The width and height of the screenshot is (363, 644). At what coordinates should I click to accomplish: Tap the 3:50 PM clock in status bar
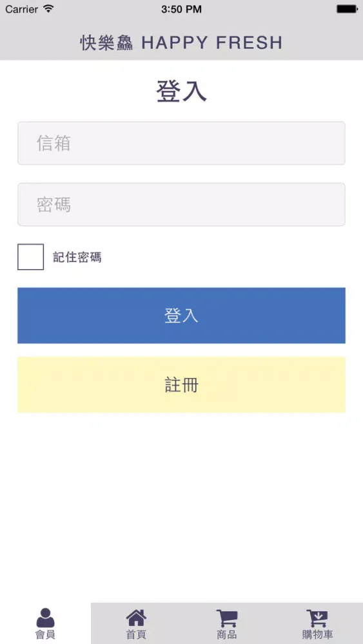tap(181, 9)
